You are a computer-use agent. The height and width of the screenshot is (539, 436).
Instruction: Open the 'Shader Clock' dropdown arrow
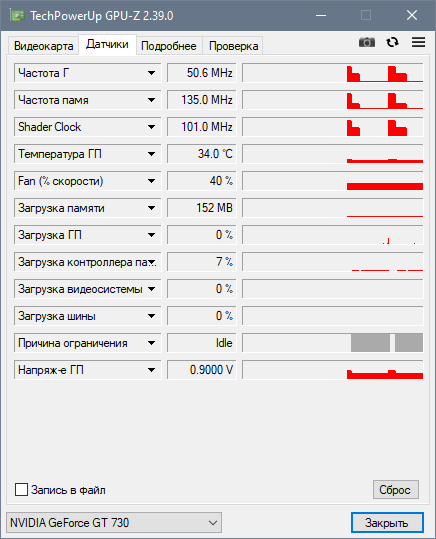[151, 127]
